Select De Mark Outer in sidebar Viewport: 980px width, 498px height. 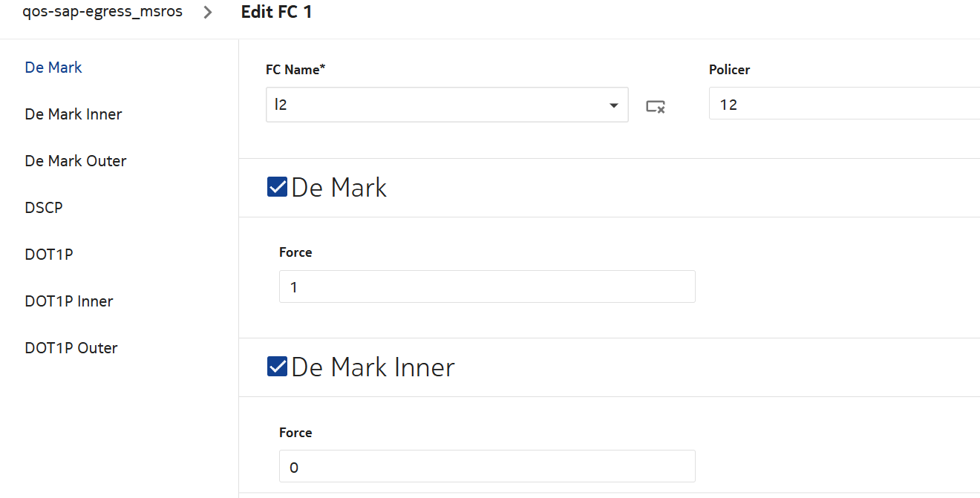pyautogui.click(x=76, y=161)
